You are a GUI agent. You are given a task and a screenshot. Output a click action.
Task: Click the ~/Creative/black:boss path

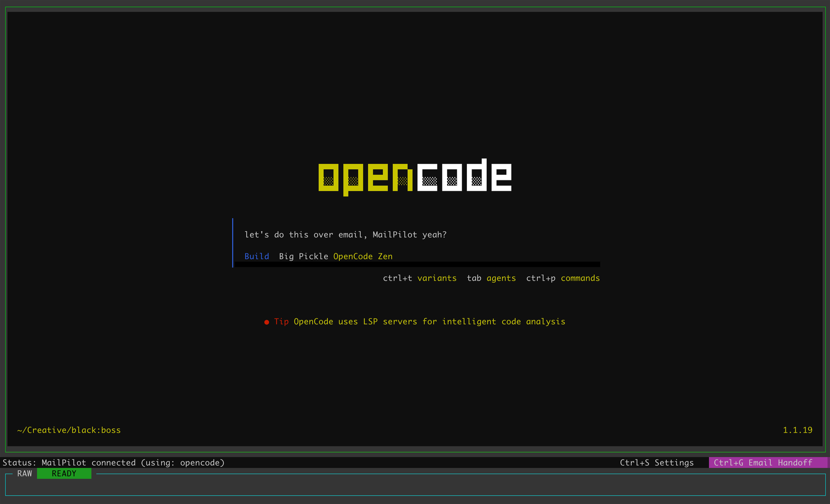tap(69, 430)
